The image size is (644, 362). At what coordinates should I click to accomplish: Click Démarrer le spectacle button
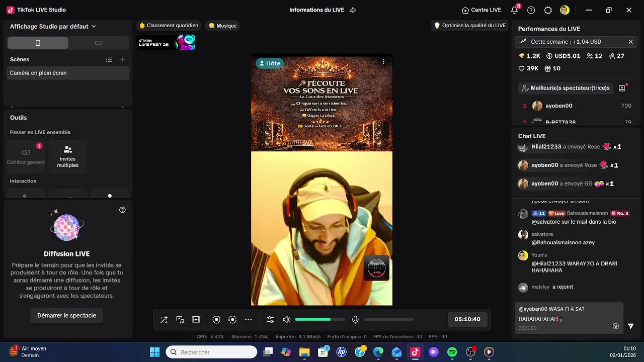pyautogui.click(x=67, y=316)
